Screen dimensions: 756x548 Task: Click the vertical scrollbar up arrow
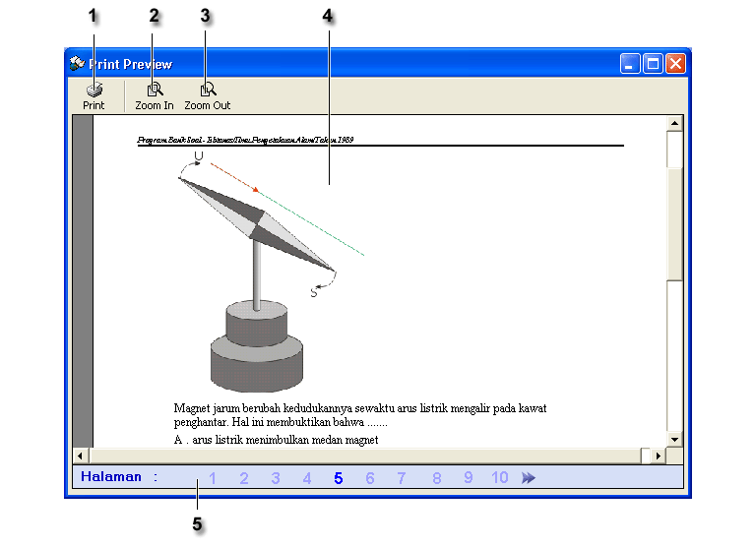[x=674, y=123]
